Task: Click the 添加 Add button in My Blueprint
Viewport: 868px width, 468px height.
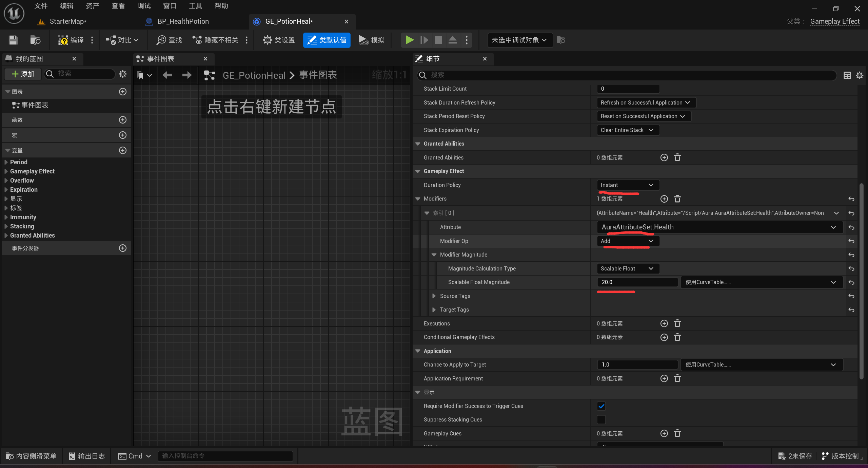Action: (23, 74)
